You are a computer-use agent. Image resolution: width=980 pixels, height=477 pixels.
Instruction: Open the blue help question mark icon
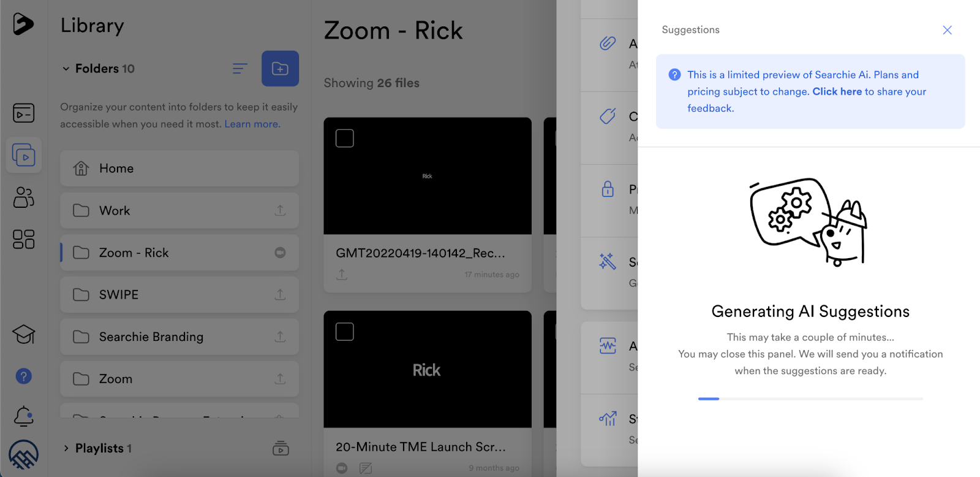coord(23,376)
